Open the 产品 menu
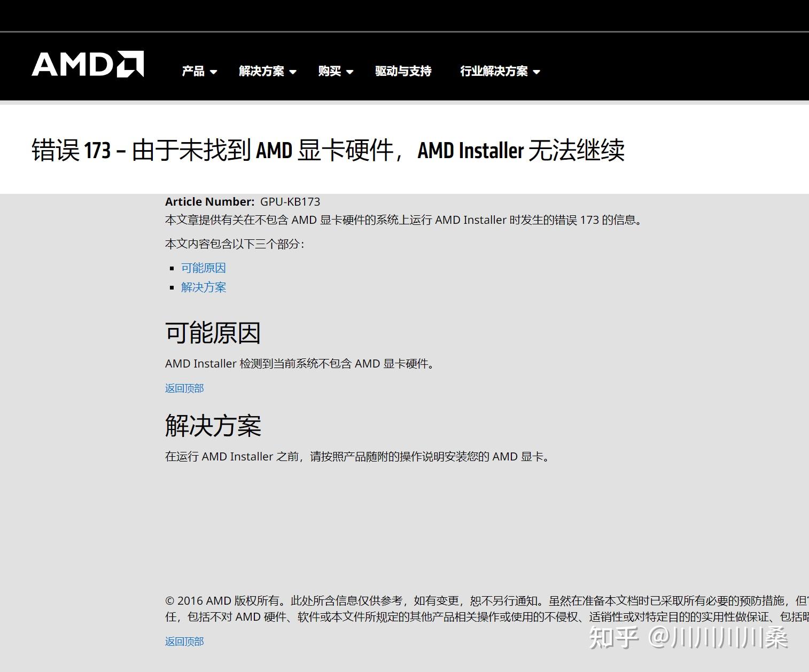Image resolution: width=809 pixels, height=672 pixels. point(193,71)
